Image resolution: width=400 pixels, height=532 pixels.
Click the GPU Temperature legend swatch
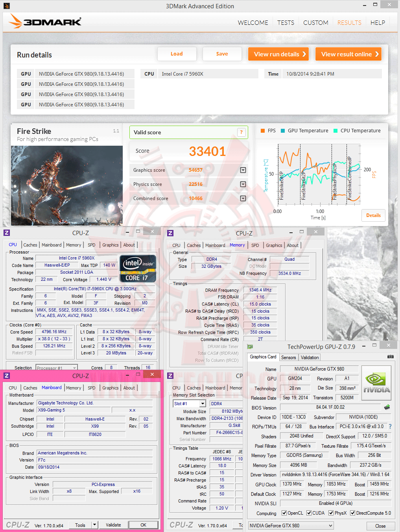click(x=283, y=131)
